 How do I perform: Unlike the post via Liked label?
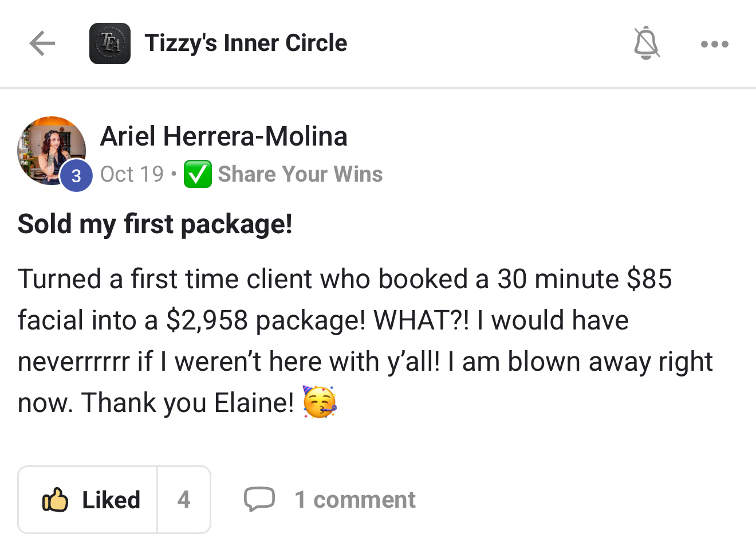[111, 500]
